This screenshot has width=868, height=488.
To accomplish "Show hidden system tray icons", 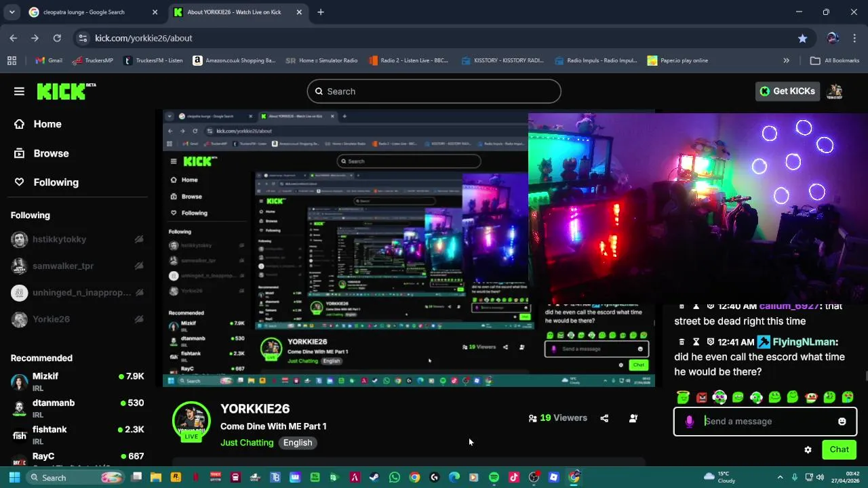I will [780, 477].
